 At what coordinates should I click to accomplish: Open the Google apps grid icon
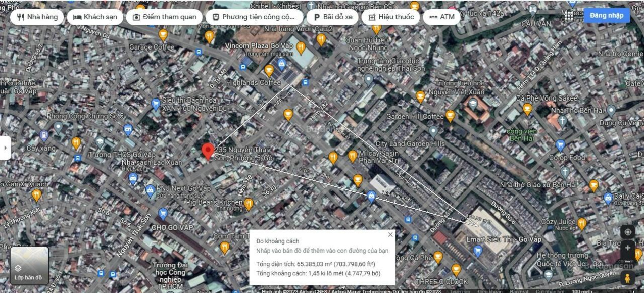pyautogui.click(x=569, y=15)
